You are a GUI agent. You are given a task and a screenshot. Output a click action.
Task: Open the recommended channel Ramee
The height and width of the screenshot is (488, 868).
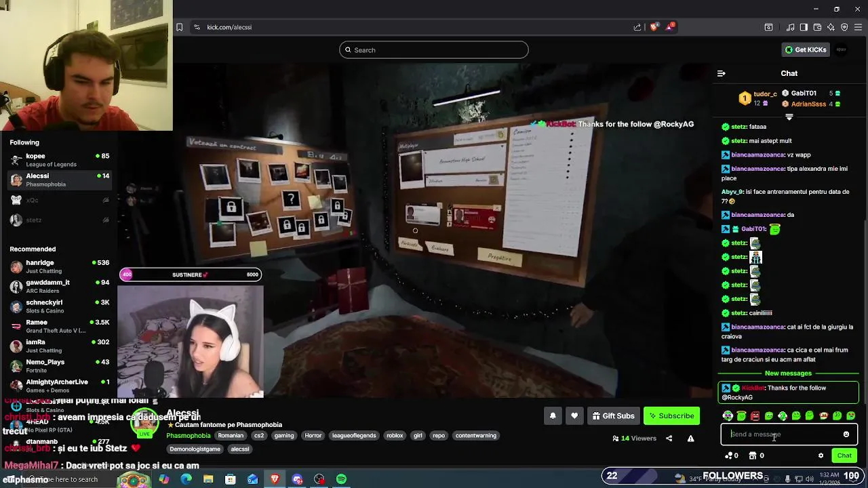pos(59,326)
